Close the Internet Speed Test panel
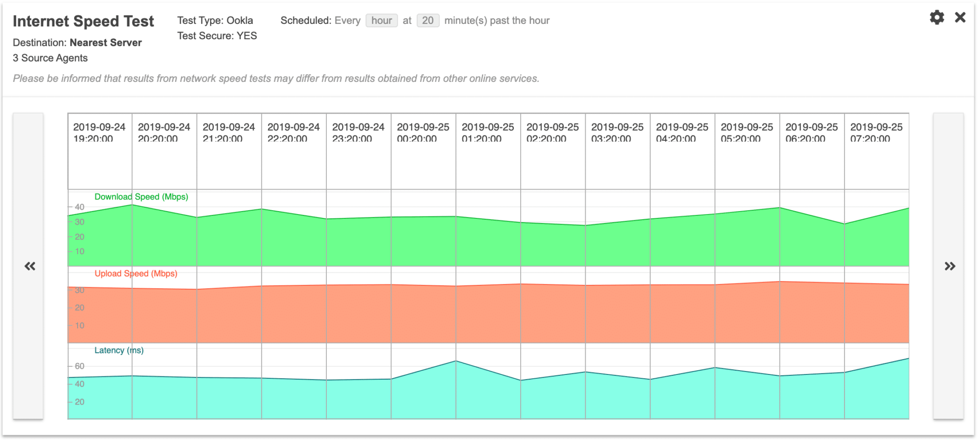The height and width of the screenshot is (441, 980). (x=960, y=18)
